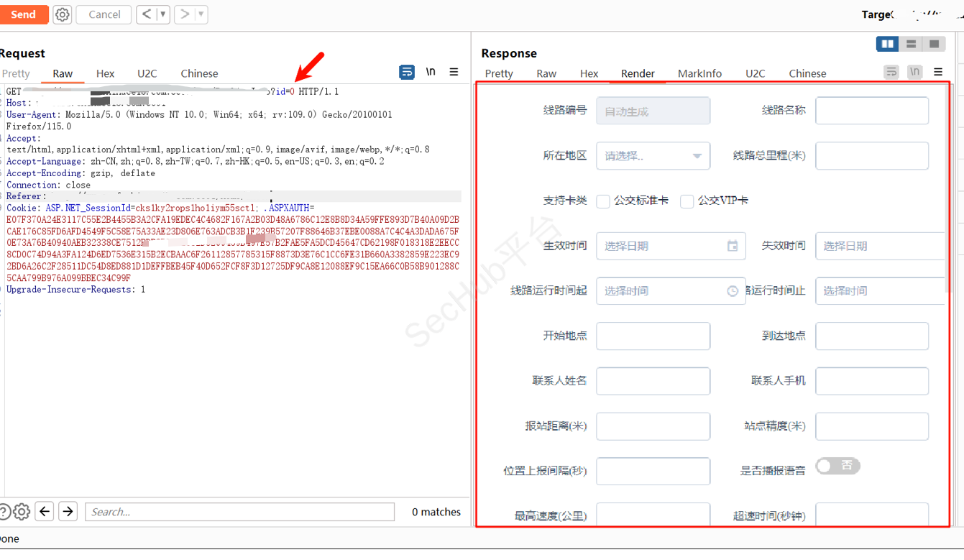Open the Response panel hamburger menu
964x560 pixels.
938,72
